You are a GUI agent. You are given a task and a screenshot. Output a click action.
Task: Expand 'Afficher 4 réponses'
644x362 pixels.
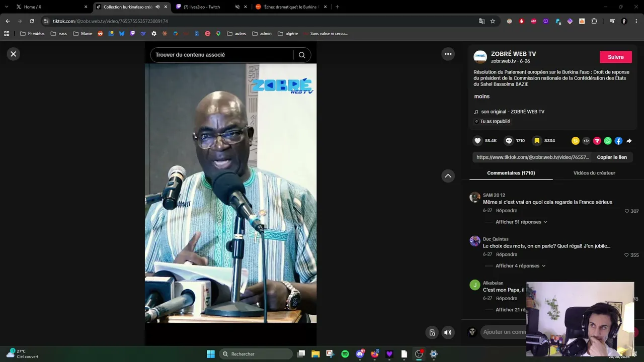(x=520, y=266)
